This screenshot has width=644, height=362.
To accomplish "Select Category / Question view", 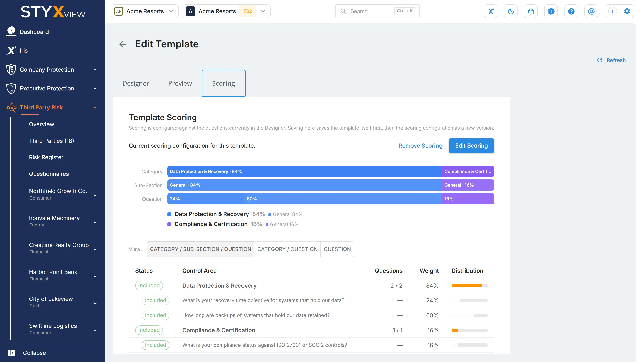I will pyautogui.click(x=287, y=249).
